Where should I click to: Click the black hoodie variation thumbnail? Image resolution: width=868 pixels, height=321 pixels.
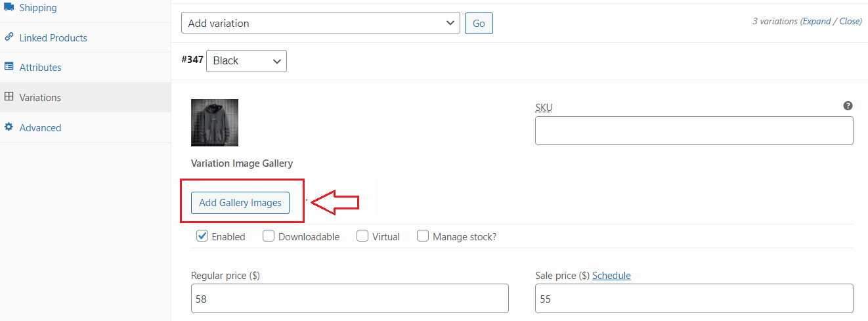click(215, 123)
